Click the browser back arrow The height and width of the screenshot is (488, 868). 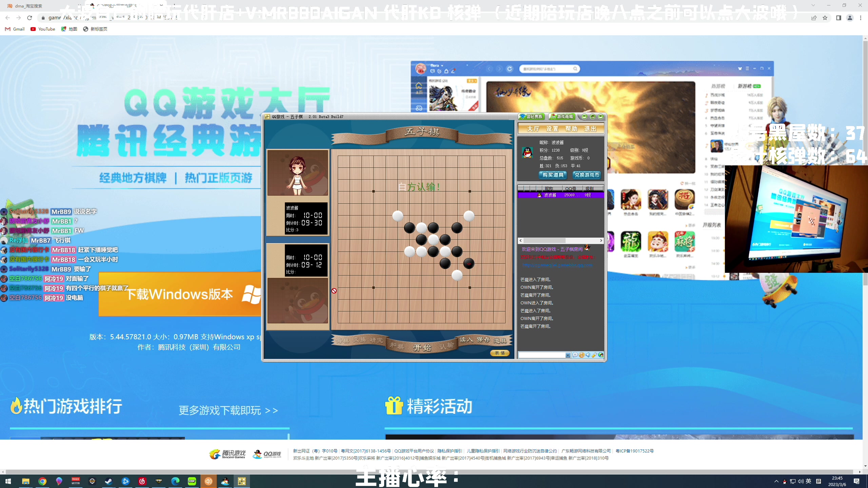[x=7, y=18]
